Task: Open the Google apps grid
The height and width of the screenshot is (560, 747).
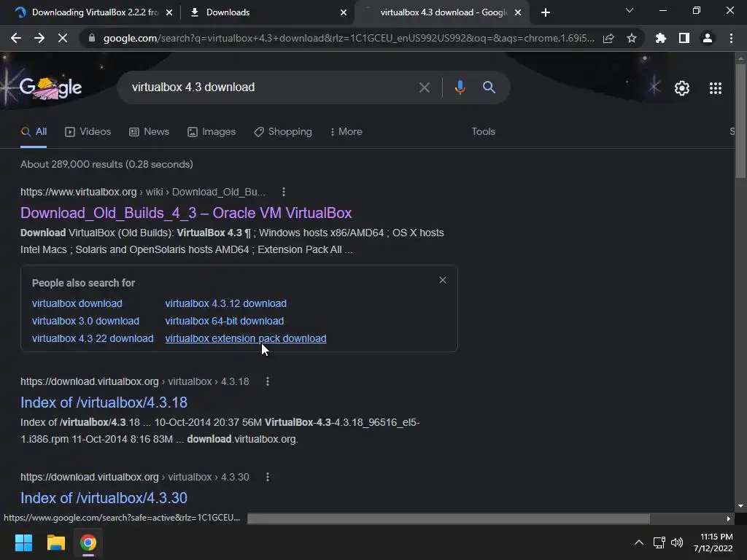Action: click(x=715, y=88)
